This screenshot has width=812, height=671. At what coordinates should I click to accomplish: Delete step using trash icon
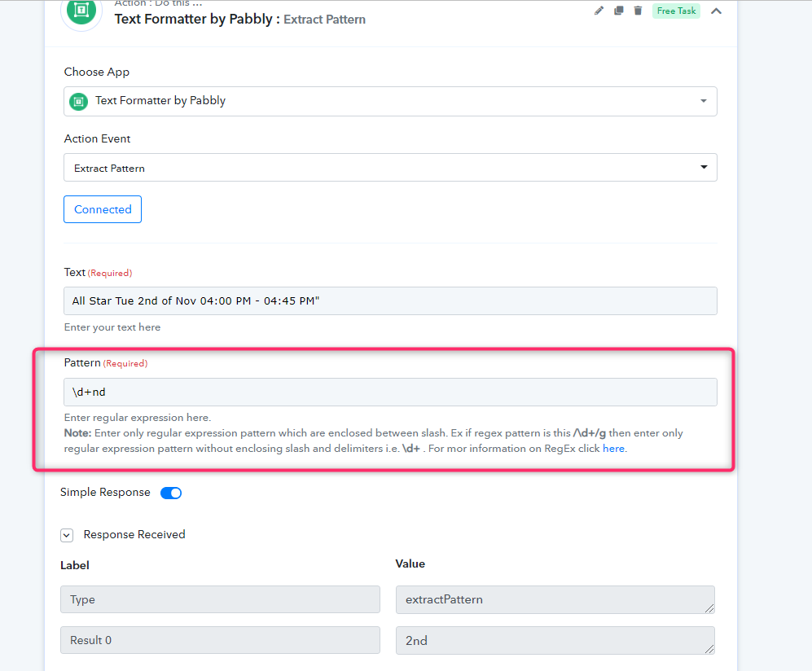(638, 11)
